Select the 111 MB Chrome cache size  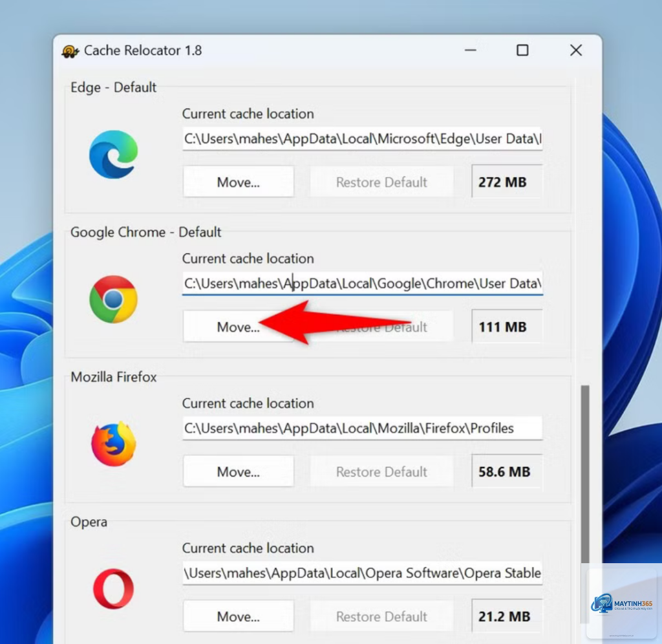507,327
